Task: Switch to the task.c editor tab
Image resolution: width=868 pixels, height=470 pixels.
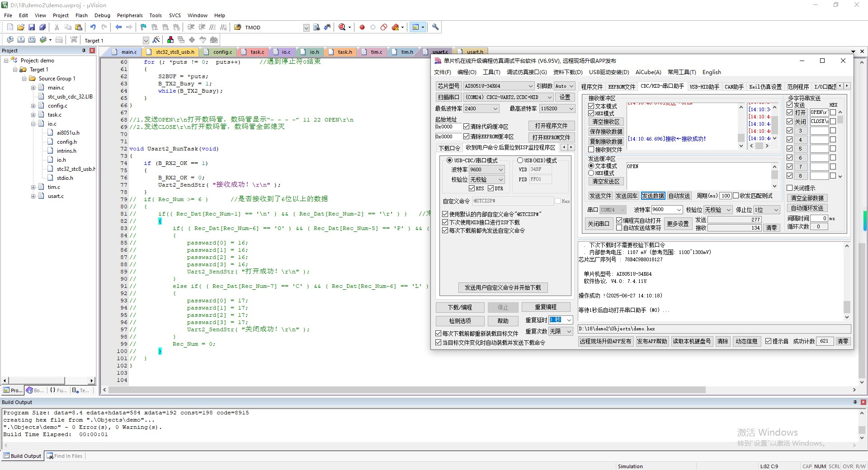Action: (x=257, y=52)
